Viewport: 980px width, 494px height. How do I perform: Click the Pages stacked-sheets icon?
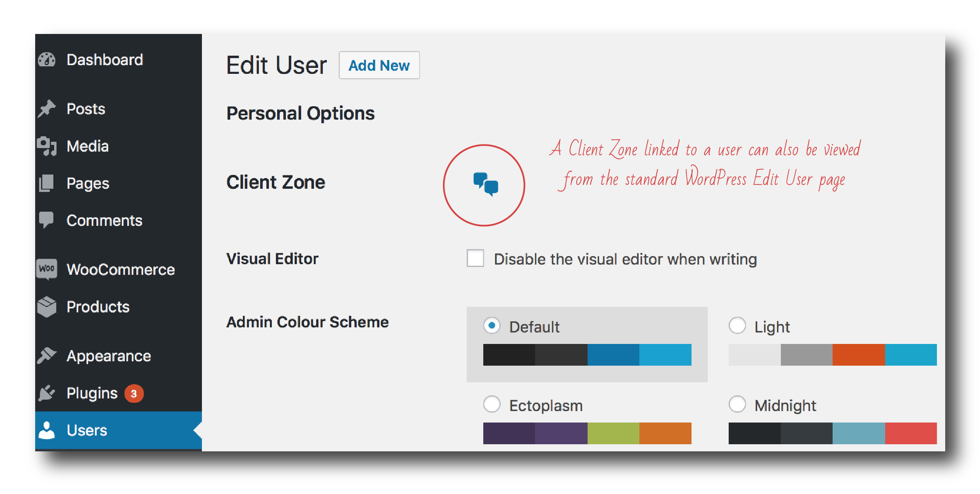47,183
